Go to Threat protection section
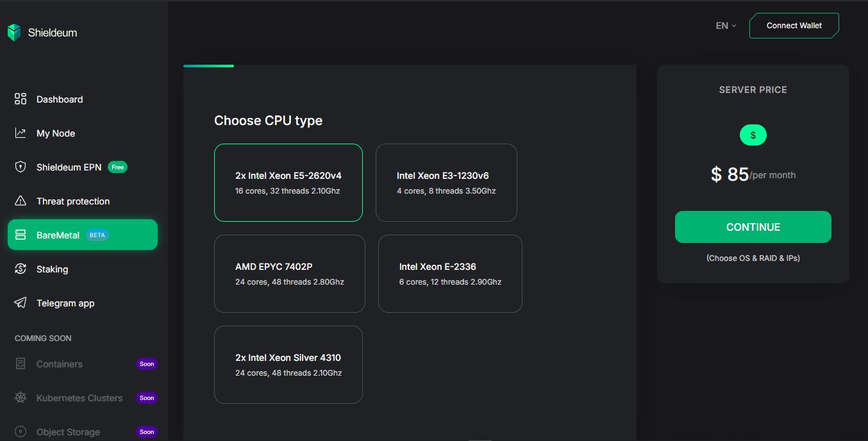 83,201
